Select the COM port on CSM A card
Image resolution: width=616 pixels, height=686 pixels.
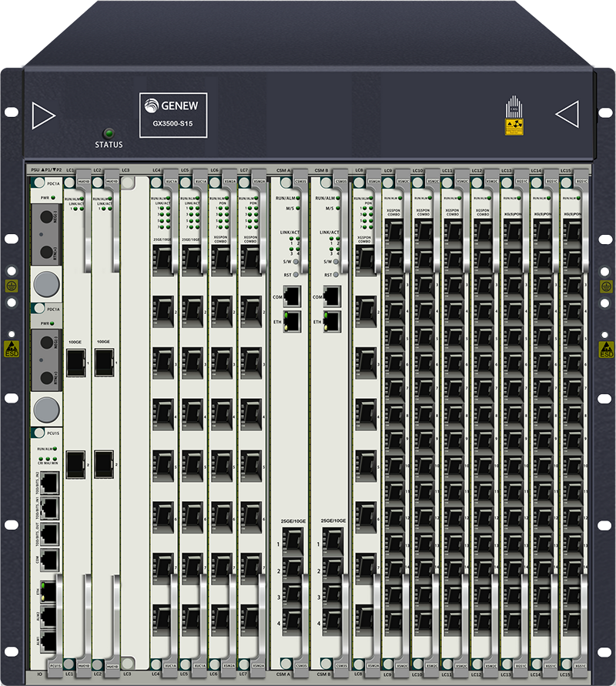tap(291, 297)
